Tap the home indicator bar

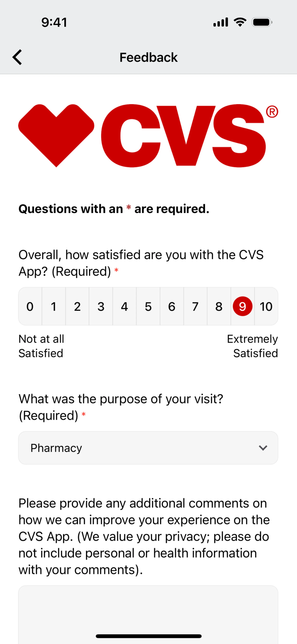pyautogui.click(x=148, y=636)
